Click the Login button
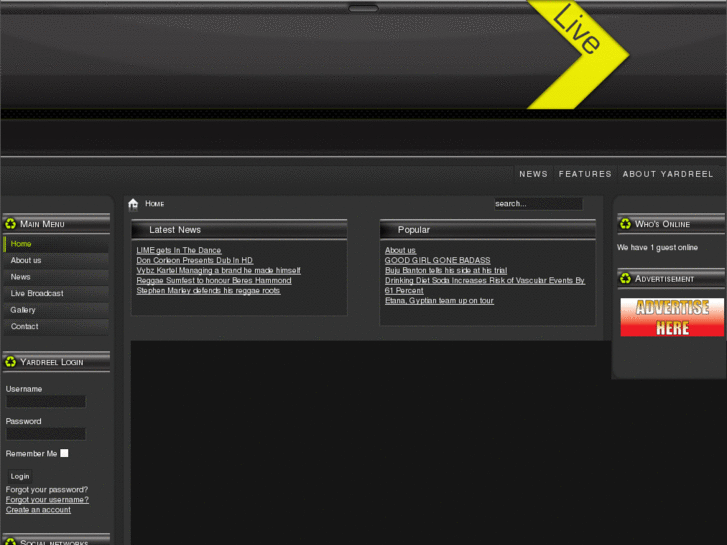 pyautogui.click(x=19, y=476)
